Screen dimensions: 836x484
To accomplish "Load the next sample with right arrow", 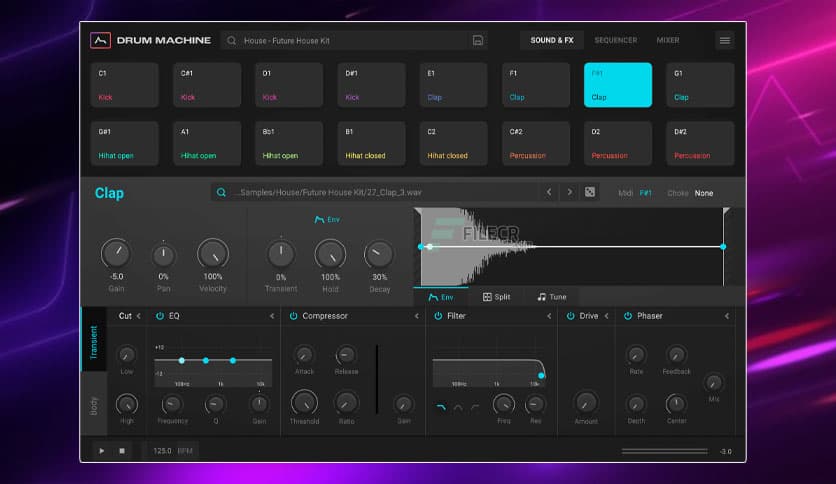I will click(569, 193).
